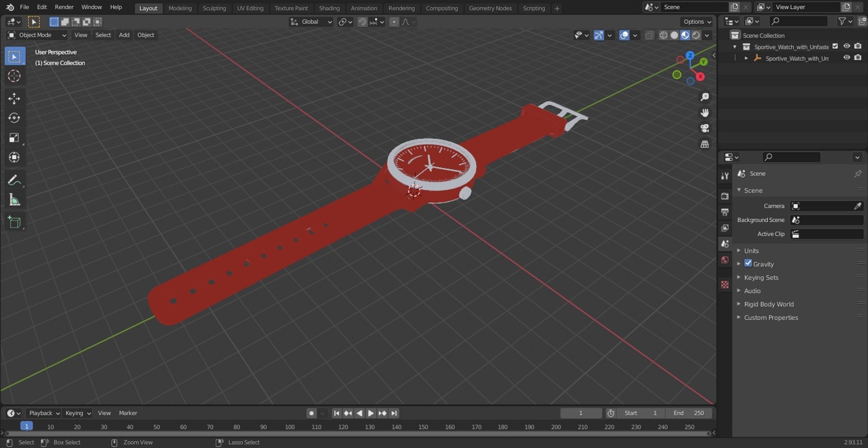Click the End frame field showing 250

[x=689, y=413]
